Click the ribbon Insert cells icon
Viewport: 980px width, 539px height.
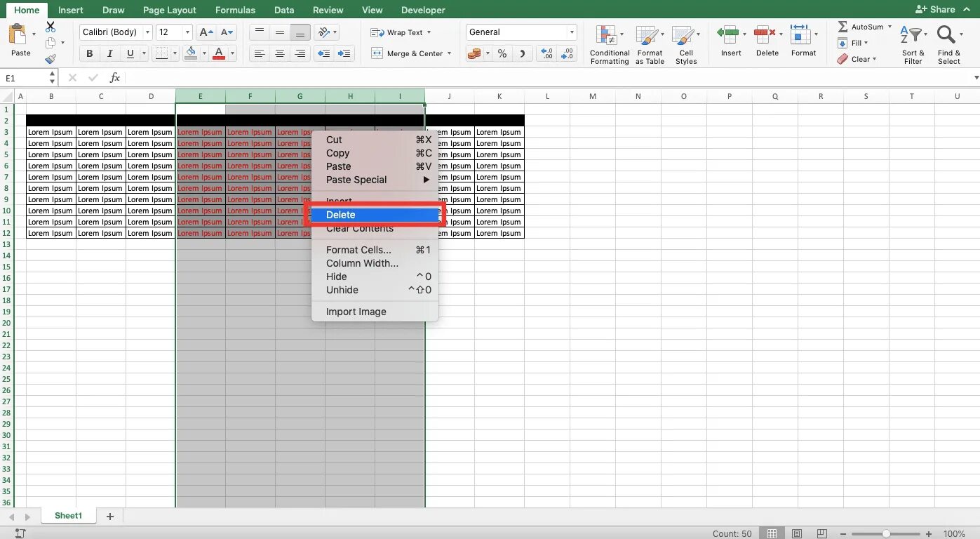(731, 41)
